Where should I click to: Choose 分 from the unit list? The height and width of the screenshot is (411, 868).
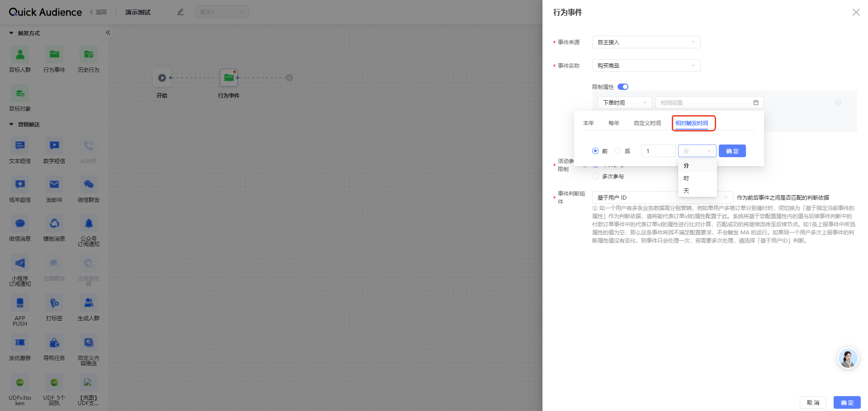(698, 165)
